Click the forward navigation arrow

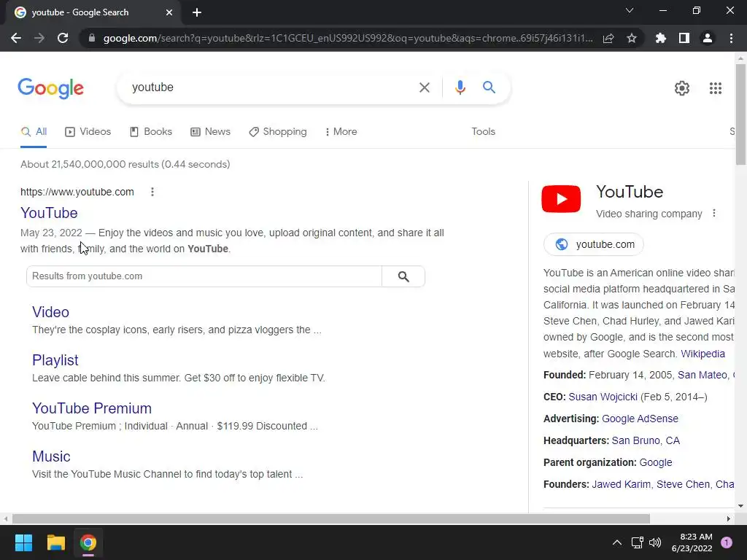[x=39, y=38]
